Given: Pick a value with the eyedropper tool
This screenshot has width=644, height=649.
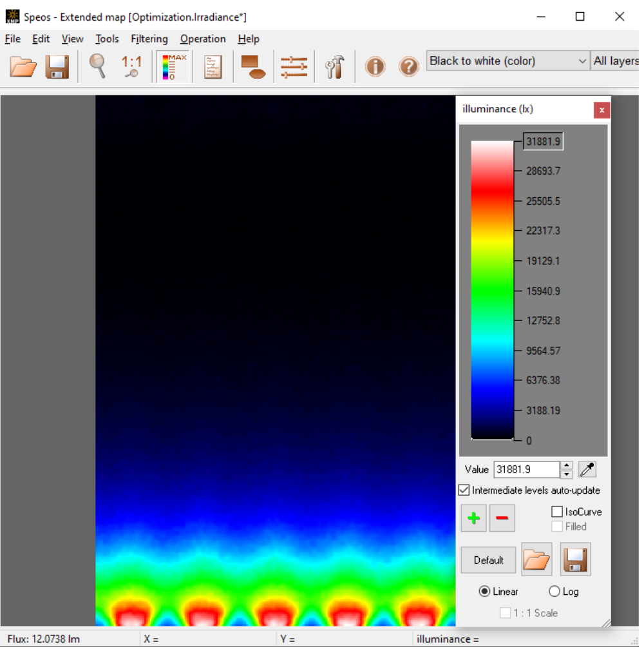Looking at the screenshot, I should pyautogui.click(x=587, y=470).
